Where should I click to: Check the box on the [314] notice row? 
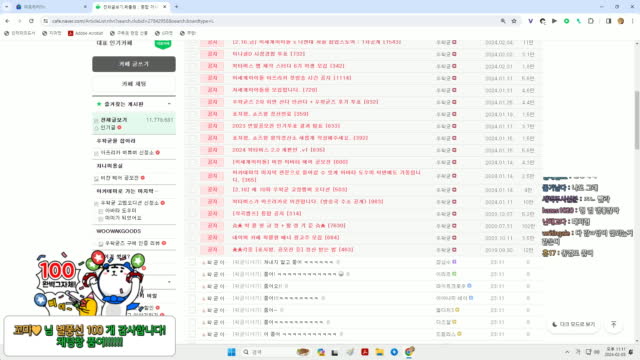192,214
